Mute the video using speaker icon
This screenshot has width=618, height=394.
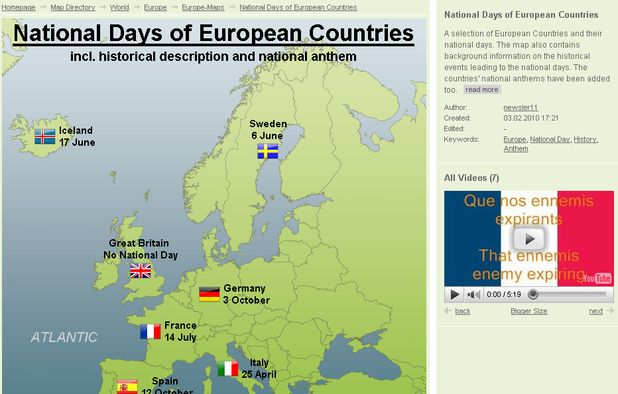473,294
